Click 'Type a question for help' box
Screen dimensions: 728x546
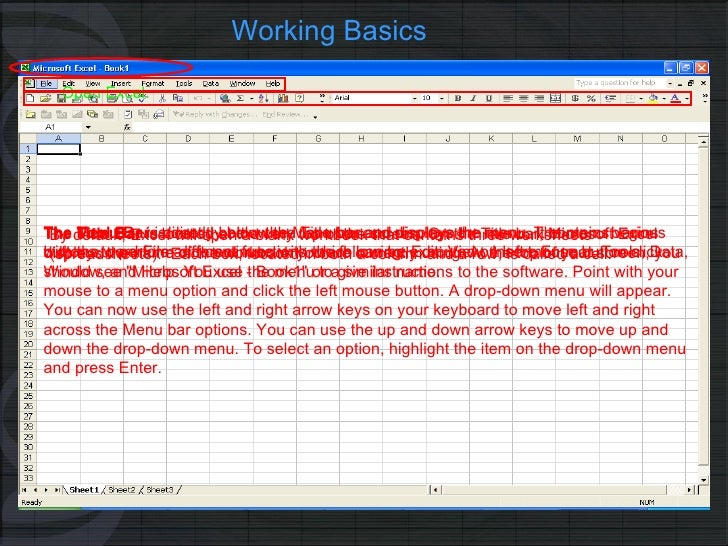pos(619,83)
